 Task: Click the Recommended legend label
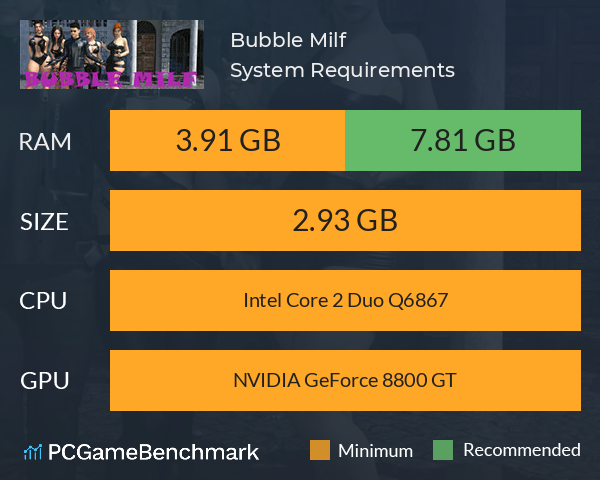[522, 450]
